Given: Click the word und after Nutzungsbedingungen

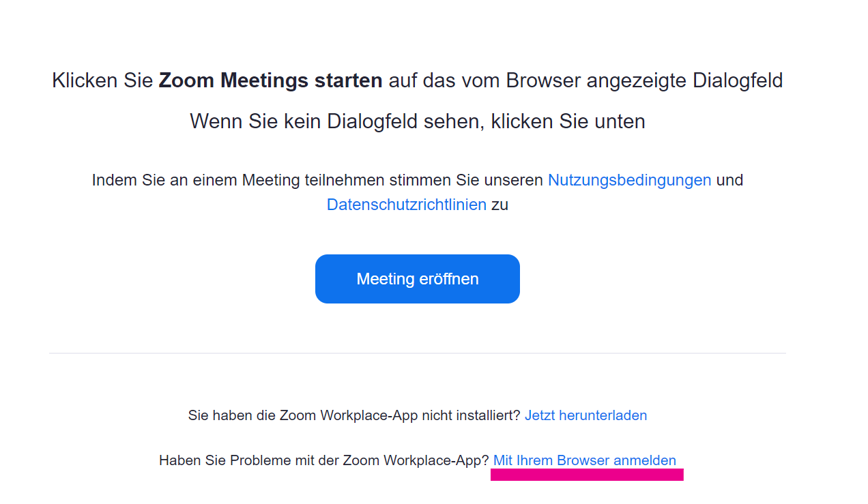Looking at the screenshot, I should [729, 181].
